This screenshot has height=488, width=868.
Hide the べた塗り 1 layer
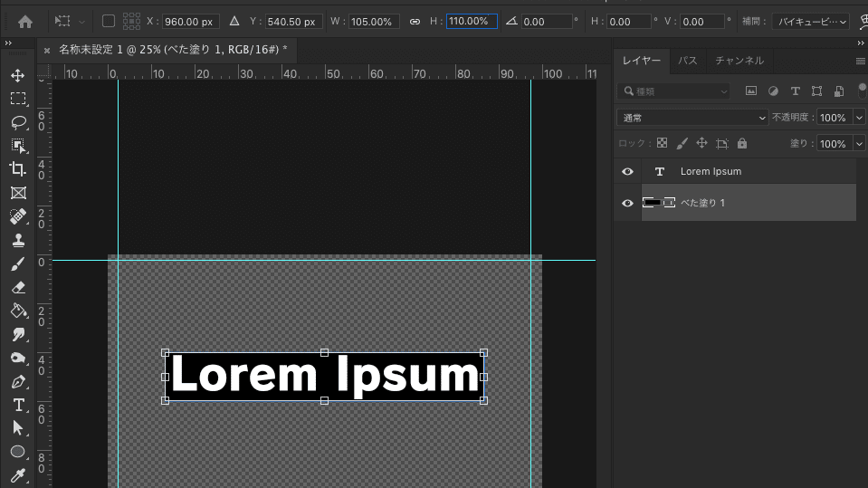point(627,203)
